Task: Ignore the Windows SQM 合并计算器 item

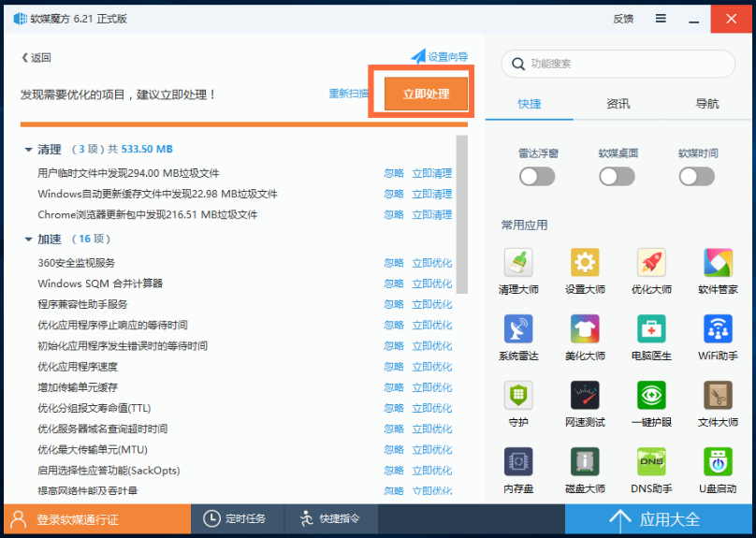Action: 394,284
